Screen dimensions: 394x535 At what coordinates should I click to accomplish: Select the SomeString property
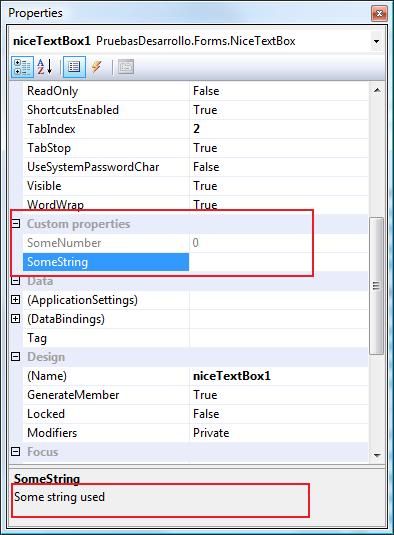point(106,262)
